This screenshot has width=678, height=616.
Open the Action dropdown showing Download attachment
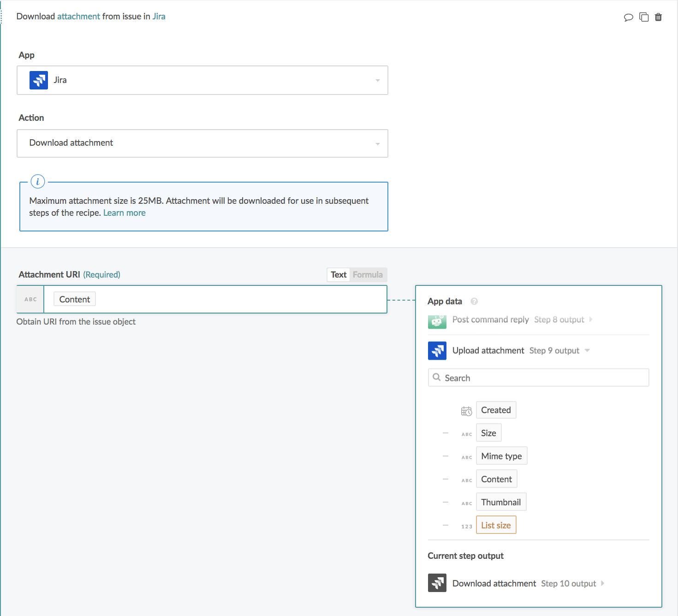pyautogui.click(x=202, y=143)
